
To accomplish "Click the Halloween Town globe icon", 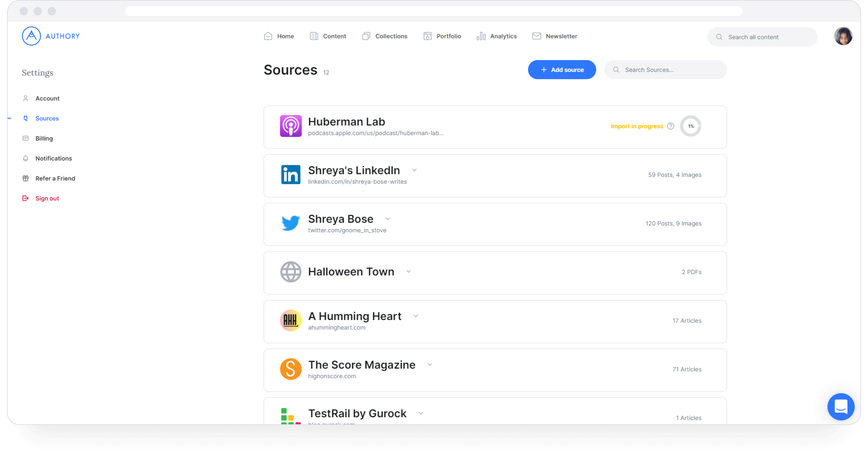I will click(290, 272).
